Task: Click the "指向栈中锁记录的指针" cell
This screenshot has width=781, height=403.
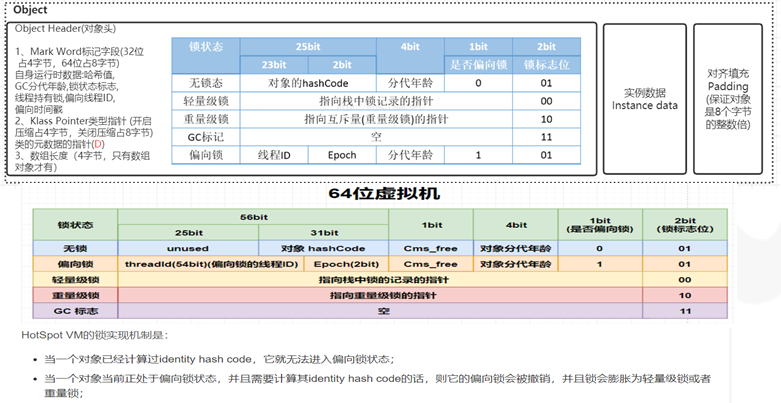Action: pos(376,101)
